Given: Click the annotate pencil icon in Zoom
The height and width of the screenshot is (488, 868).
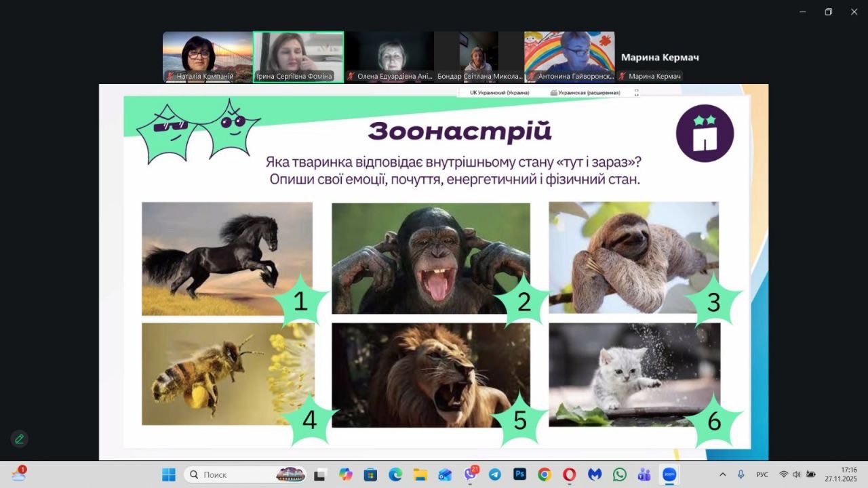Looking at the screenshot, I should click(x=20, y=439).
